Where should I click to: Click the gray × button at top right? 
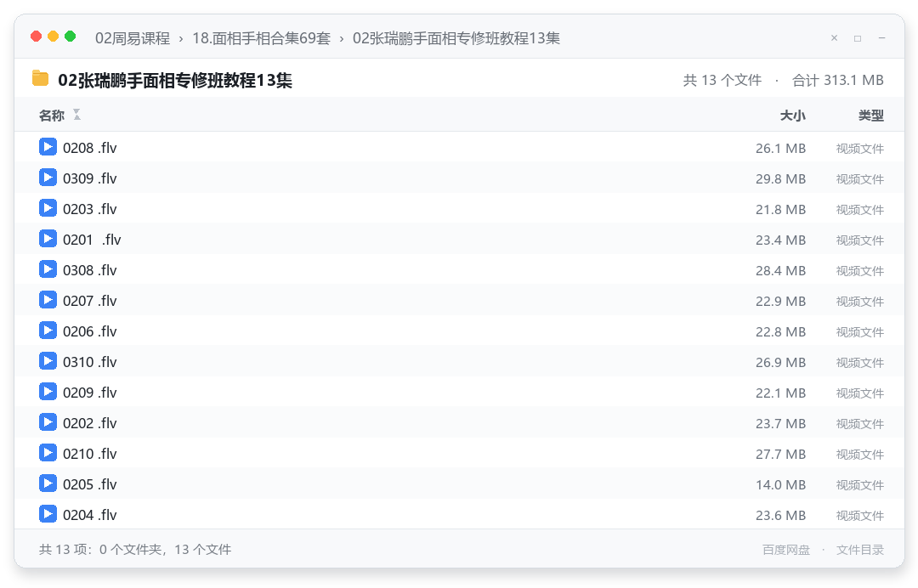[x=835, y=38]
